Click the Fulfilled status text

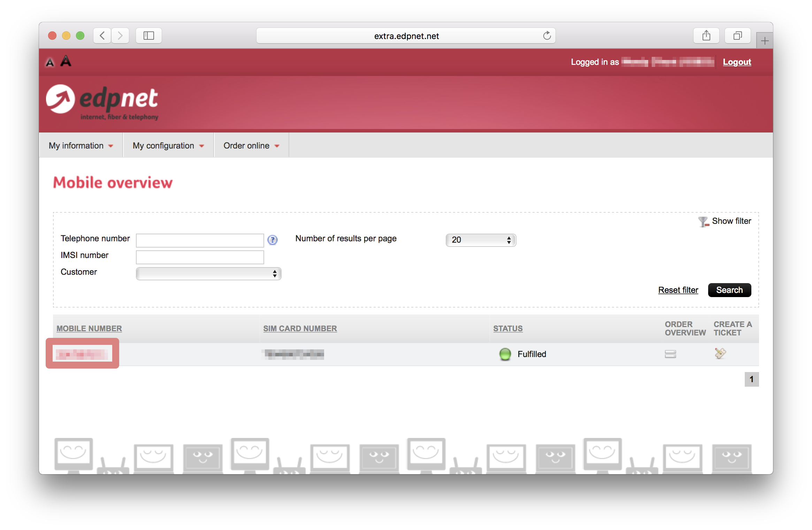532,354
